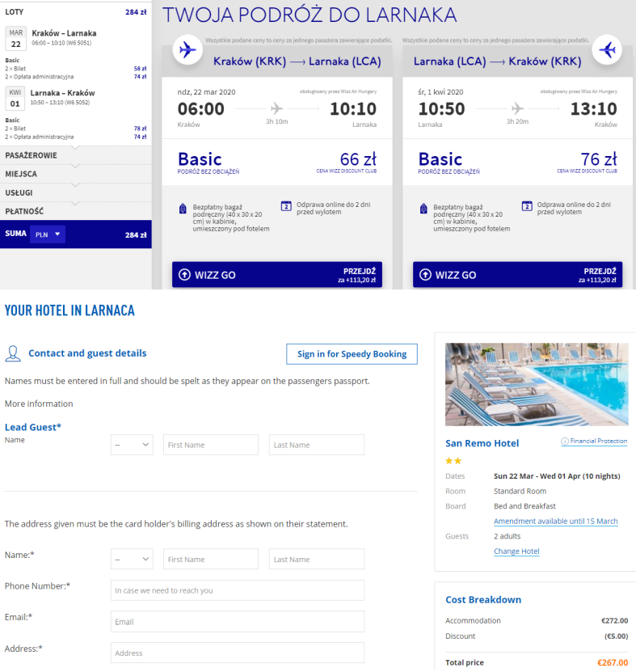
Task: Upgrade the return flight to WIZZ GO
Action: pyautogui.click(x=517, y=275)
